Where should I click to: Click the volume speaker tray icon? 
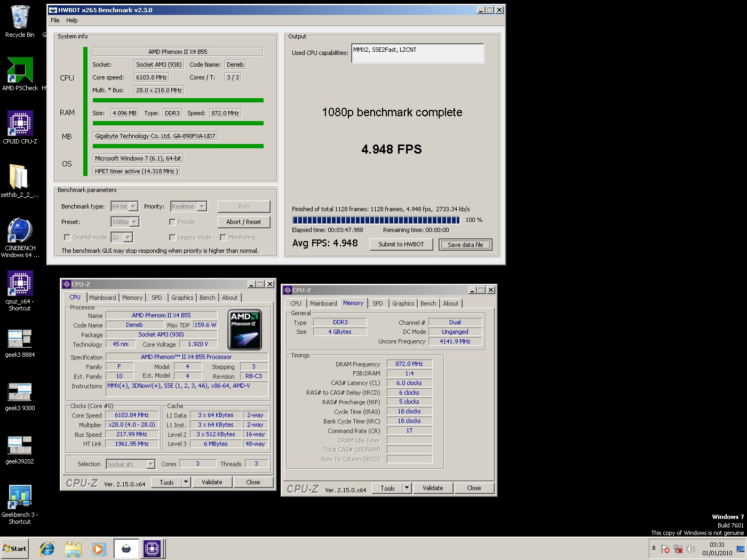coord(691,549)
